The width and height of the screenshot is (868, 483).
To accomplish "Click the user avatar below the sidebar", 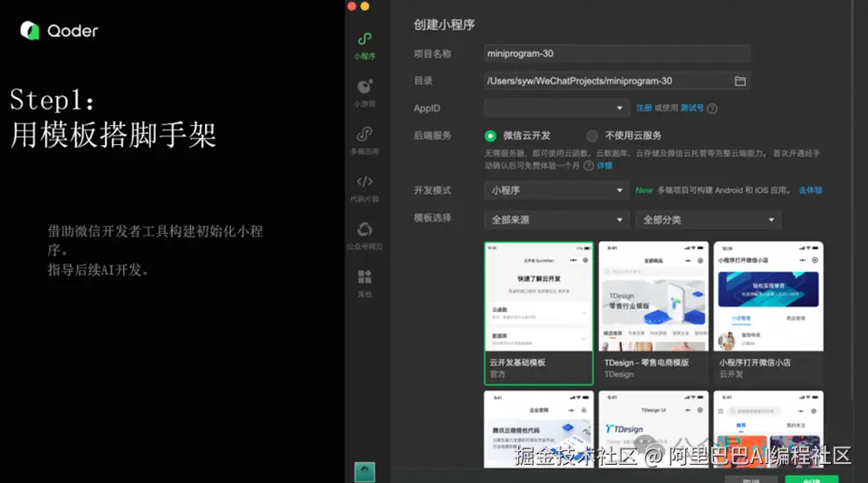I will click(x=364, y=472).
